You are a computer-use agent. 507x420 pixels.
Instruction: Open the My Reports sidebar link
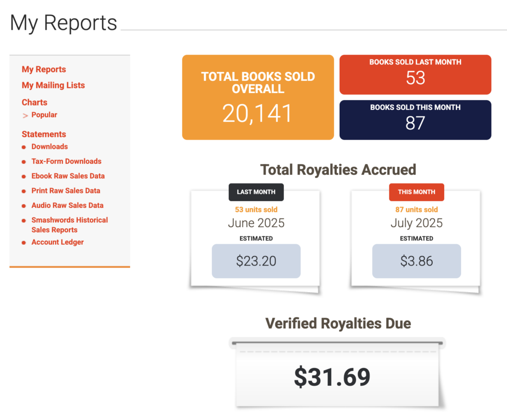tap(44, 69)
